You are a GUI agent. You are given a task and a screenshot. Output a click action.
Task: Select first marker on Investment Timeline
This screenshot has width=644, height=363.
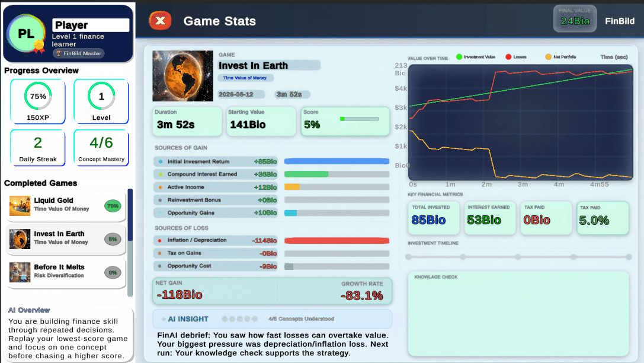408,257
